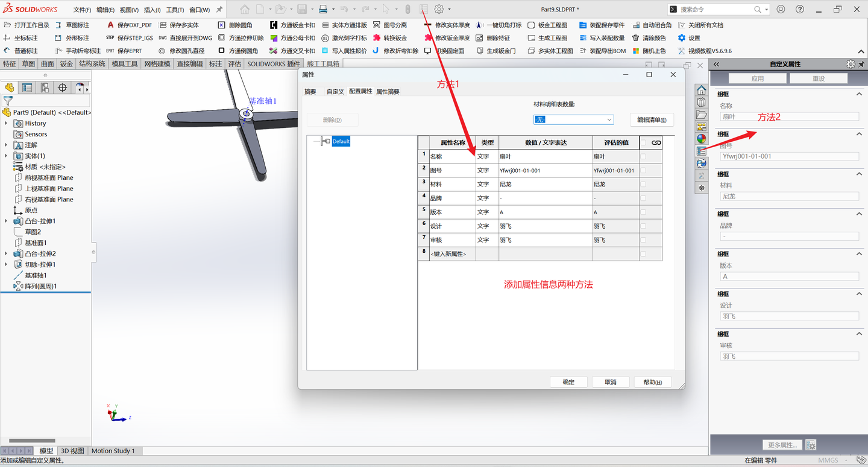Click the 编辑清单 button
The image size is (868, 467).
[x=652, y=119]
